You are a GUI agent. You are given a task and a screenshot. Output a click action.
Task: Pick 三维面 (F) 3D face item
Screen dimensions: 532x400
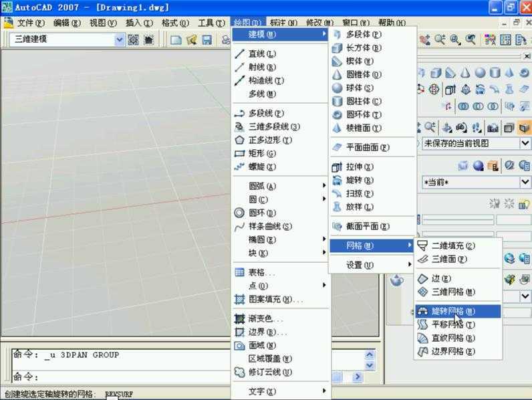pyautogui.click(x=458, y=259)
